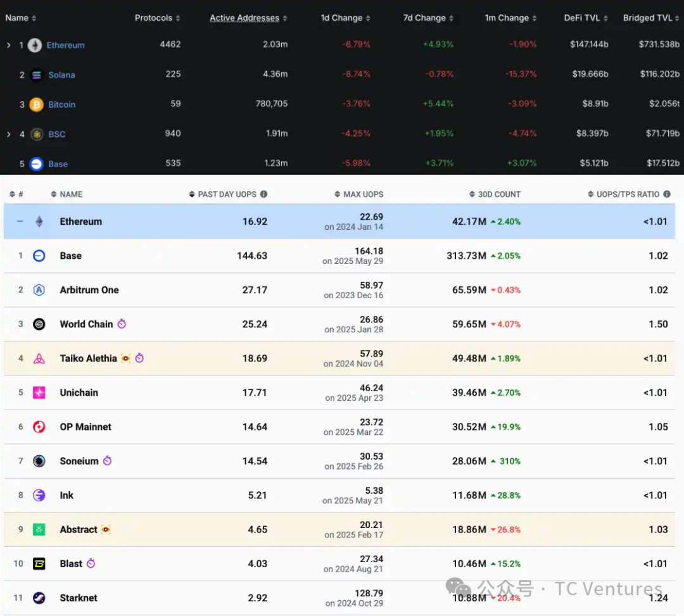Click Starknet max UOPS value 128.79

369,593
